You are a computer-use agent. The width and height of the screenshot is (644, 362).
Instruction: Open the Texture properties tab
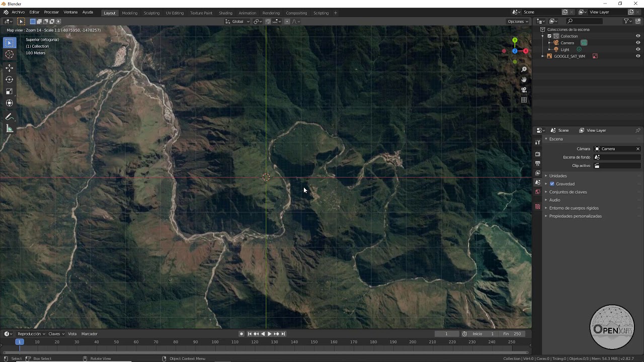pos(537,207)
